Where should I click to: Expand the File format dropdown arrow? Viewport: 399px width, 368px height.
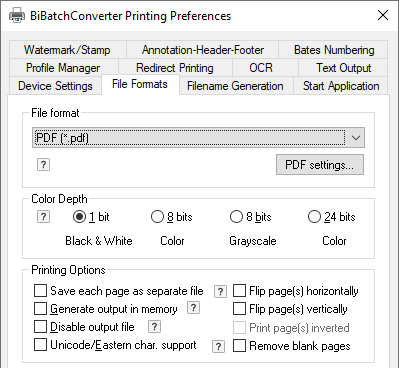coord(356,138)
